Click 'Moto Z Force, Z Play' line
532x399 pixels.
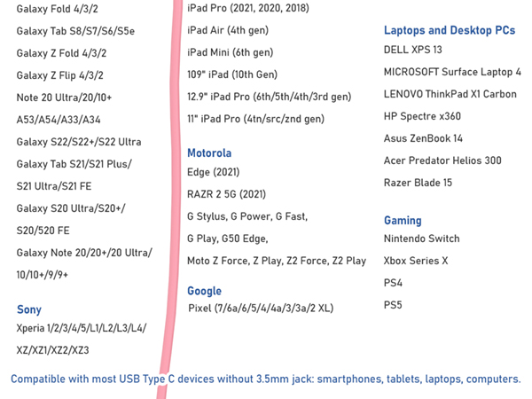click(277, 261)
